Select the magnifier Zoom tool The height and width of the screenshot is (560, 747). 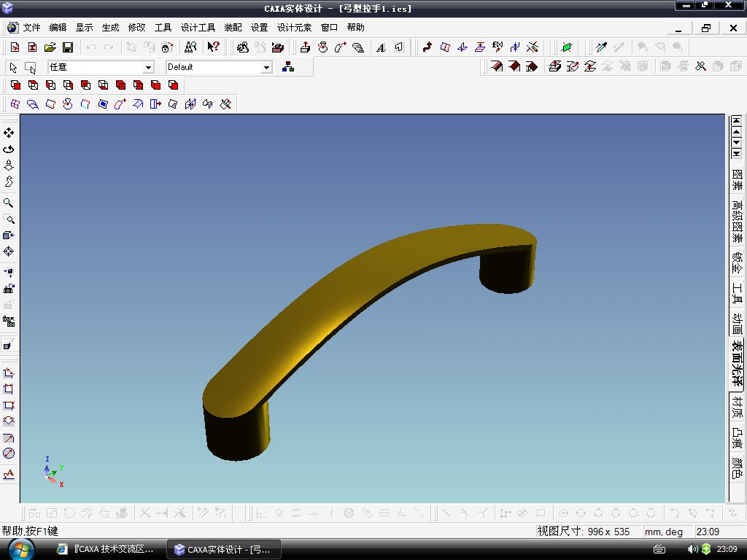[9, 203]
